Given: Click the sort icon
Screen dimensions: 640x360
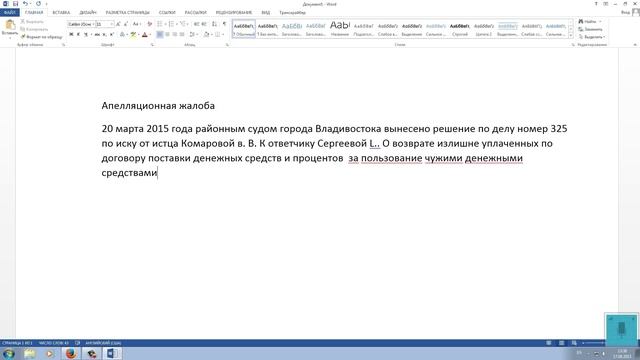Looking at the screenshot, I should (214, 24).
